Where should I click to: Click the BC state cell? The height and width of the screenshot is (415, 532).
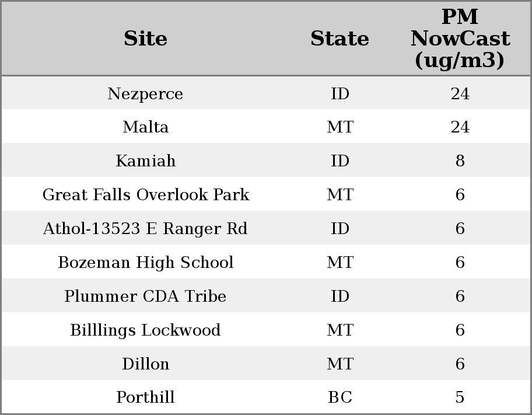pos(339,397)
